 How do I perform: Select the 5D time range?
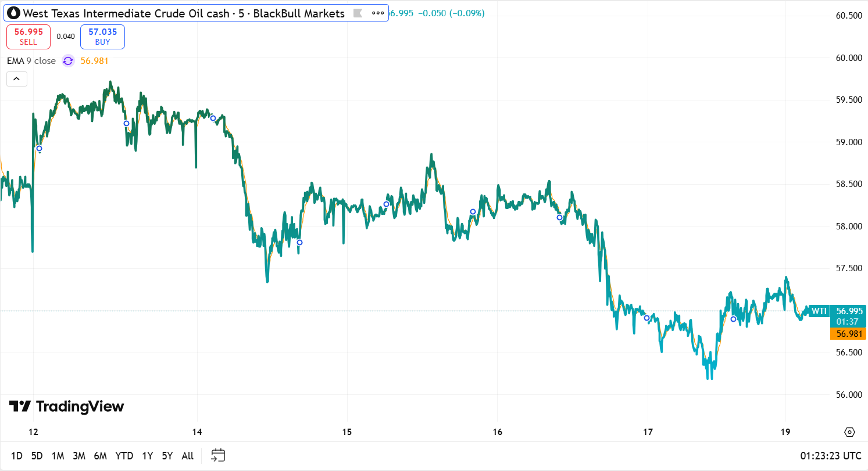[x=37, y=456]
